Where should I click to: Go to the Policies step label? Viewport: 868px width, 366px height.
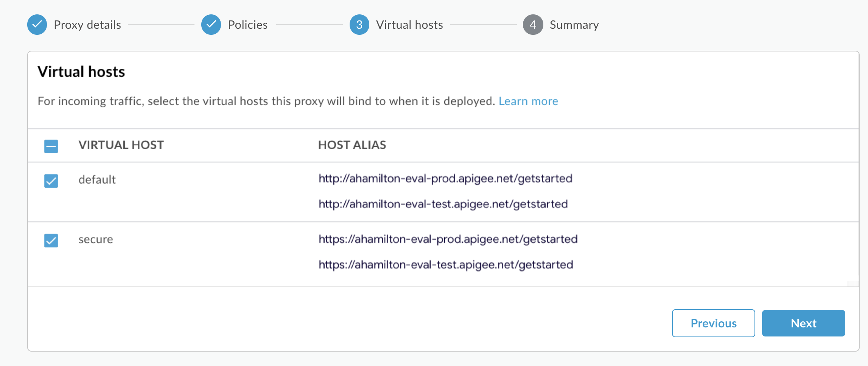pos(247,25)
